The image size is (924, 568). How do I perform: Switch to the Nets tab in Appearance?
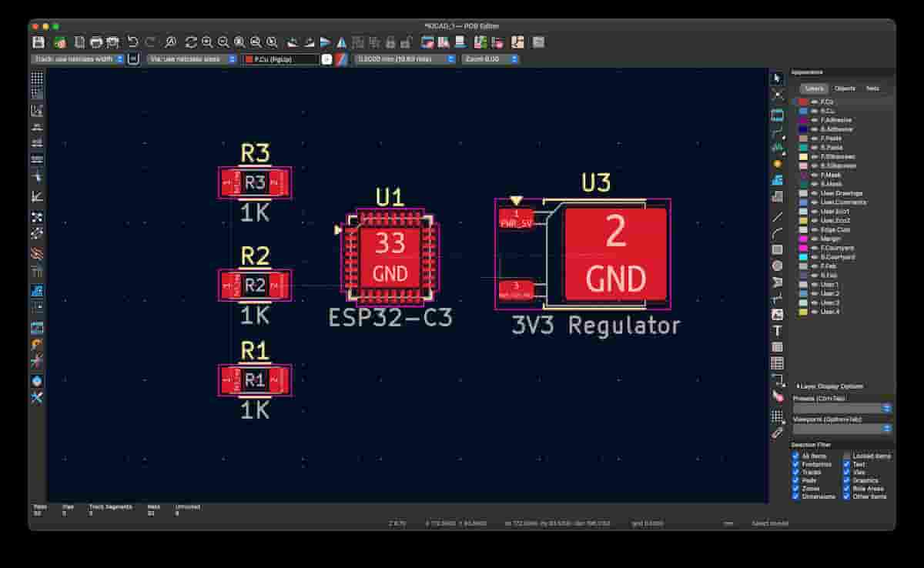[x=872, y=89]
